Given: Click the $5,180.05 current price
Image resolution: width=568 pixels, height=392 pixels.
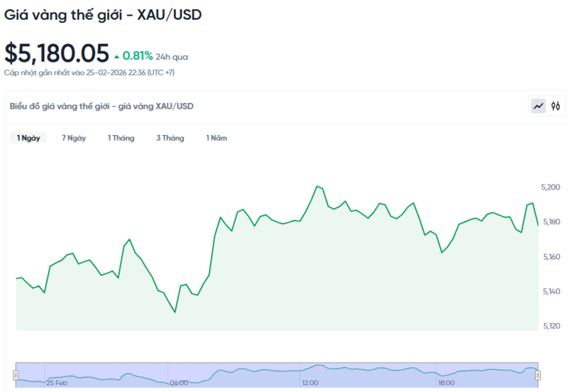Looking at the screenshot, I should point(57,53).
